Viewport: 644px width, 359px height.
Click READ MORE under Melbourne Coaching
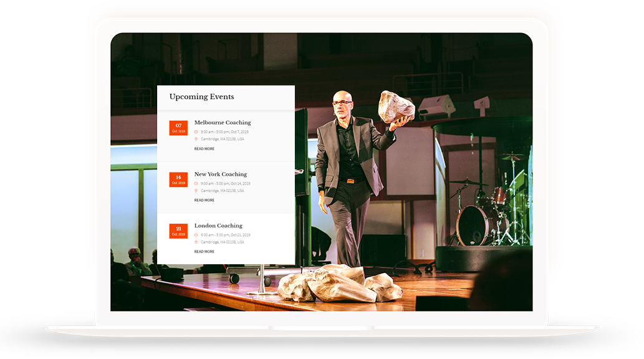204,148
